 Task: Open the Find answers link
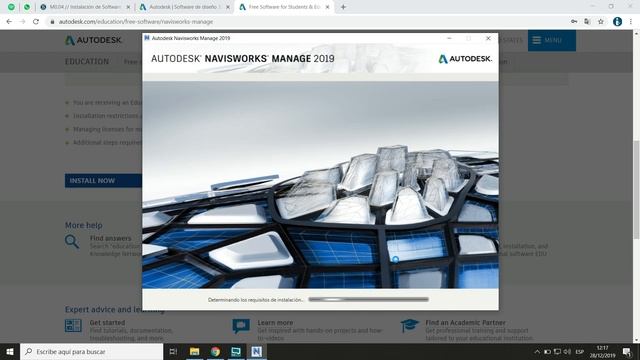[111, 238]
